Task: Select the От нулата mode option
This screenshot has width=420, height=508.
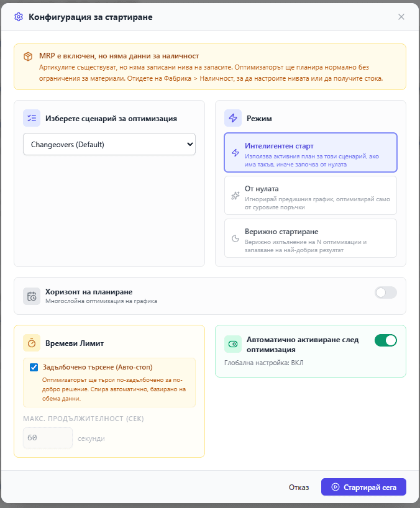Action: point(311,195)
